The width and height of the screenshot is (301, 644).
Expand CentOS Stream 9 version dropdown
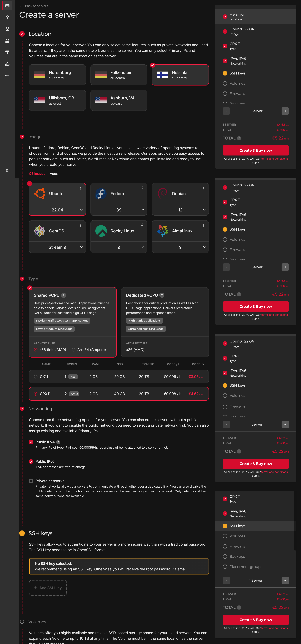[57, 247]
